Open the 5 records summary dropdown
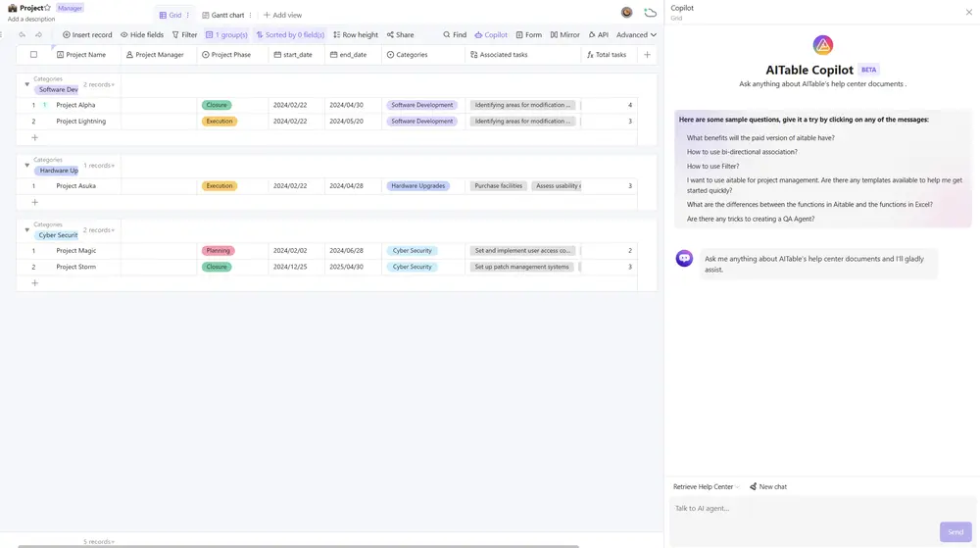 click(x=99, y=542)
